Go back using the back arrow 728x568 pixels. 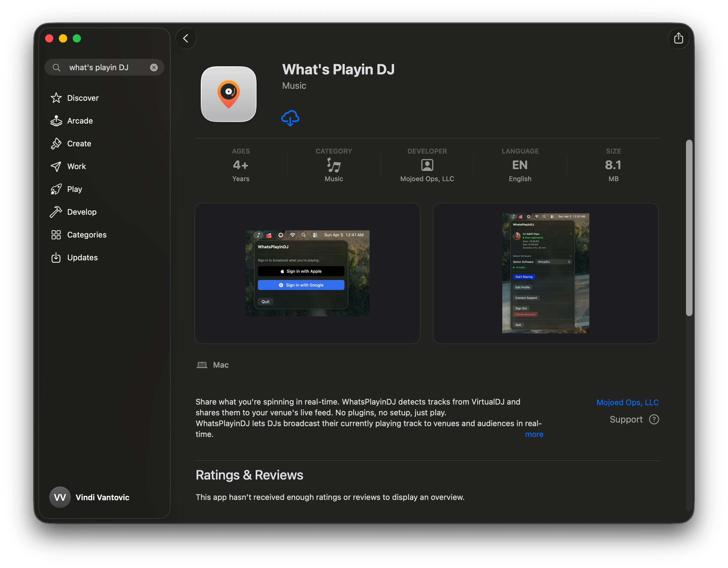pyautogui.click(x=186, y=38)
